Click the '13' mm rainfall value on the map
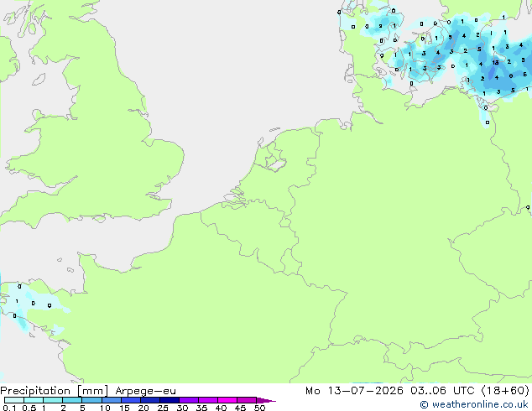The width and height of the screenshot is (532, 411). [x=495, y=62]
